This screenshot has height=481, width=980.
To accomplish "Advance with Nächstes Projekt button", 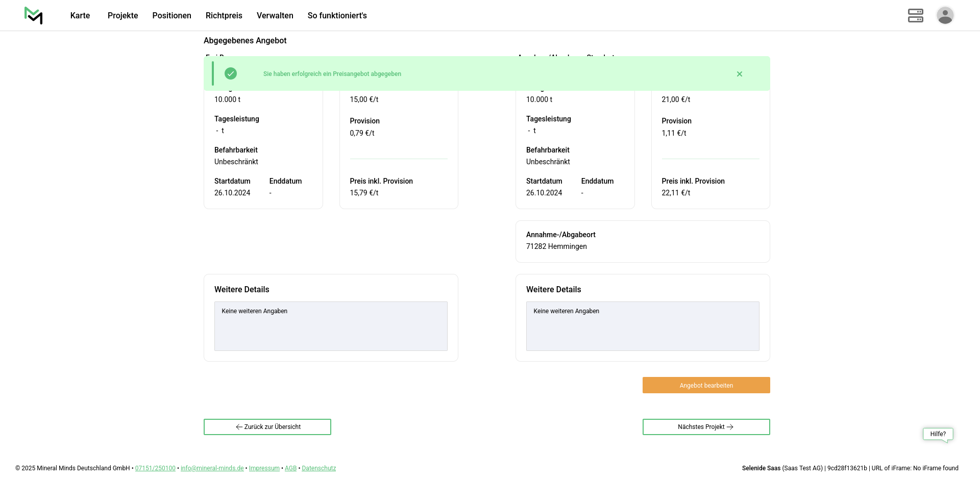I will (706, 427).
